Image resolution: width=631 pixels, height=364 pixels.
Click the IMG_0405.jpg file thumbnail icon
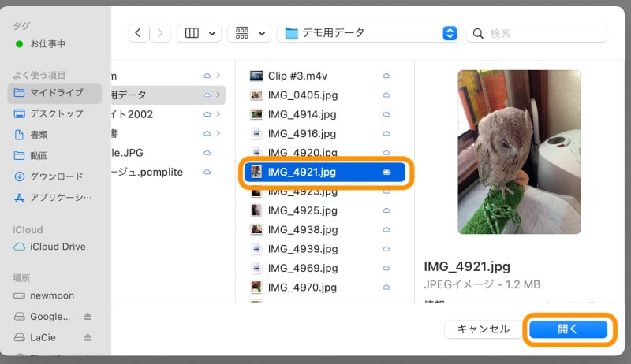coord(256,95)
